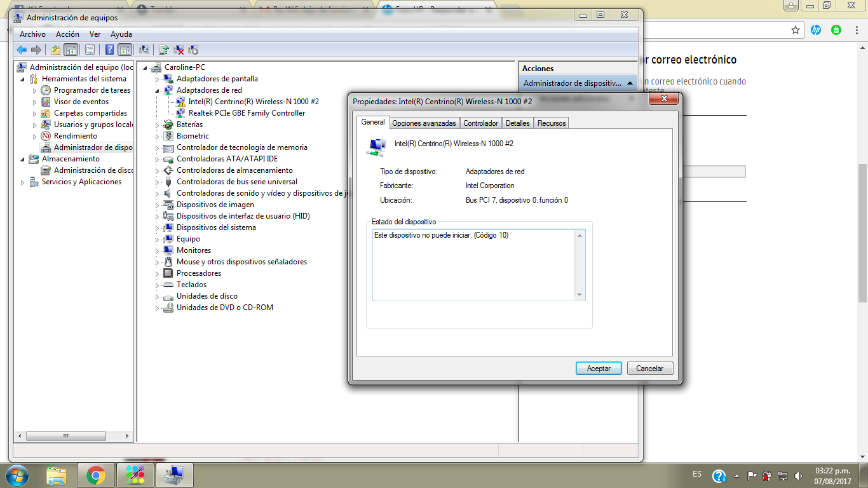The width and height of the screenshot is (868, 488).
Task: Open the Ver menu
Action: pos(95,34)
